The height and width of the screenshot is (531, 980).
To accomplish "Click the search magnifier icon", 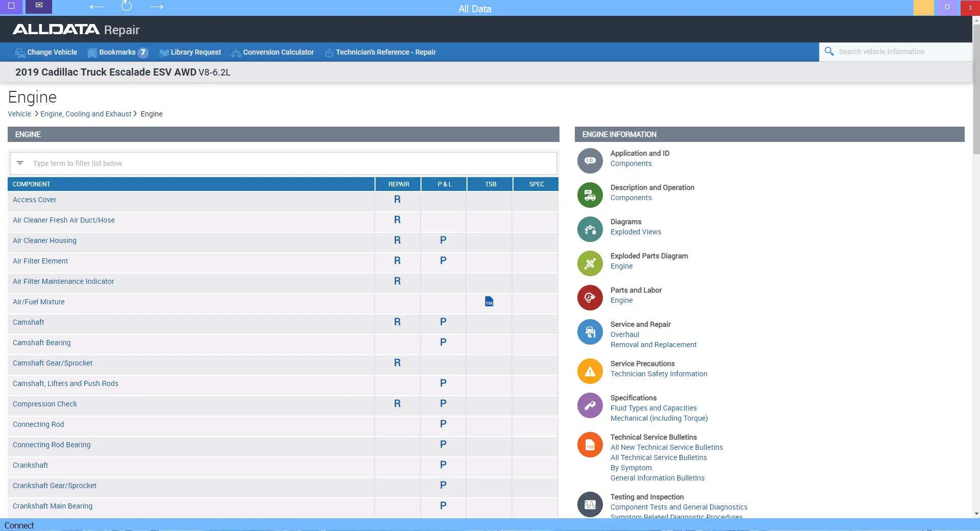I will (x=829, y=52).
